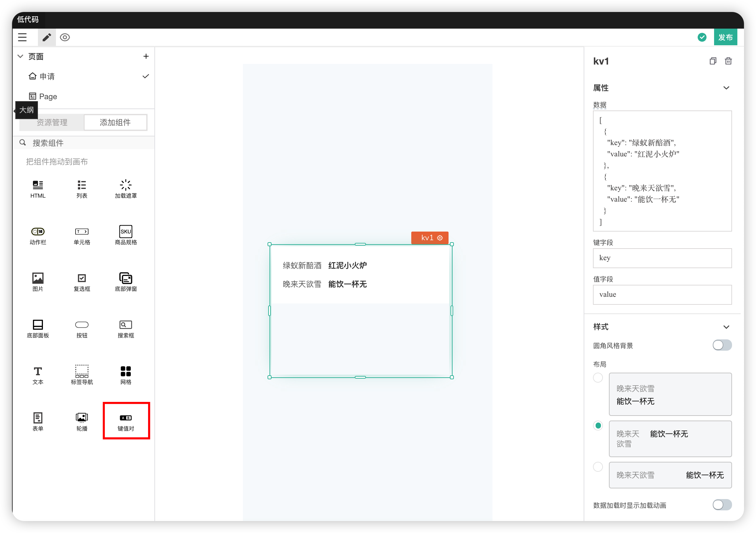The height and width of the screenshot is (533, 756).
Task: Click the hamburger menu icon
Action: pyautogui.click(x=22, y=37)
